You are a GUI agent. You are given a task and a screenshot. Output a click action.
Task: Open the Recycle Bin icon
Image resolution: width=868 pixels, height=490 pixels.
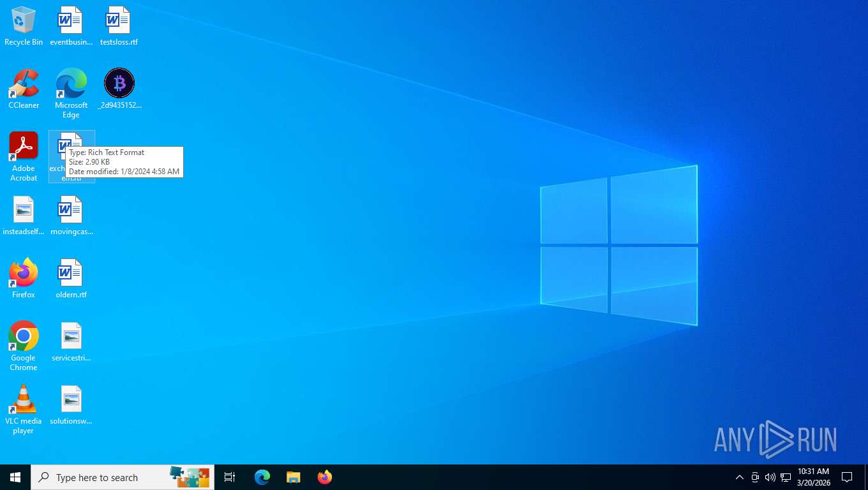24,26
